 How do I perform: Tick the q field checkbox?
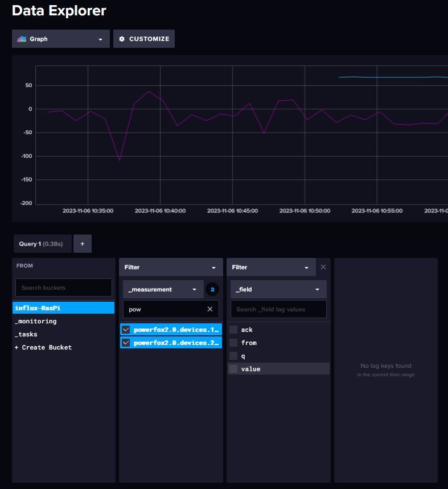tap(233, 356)
